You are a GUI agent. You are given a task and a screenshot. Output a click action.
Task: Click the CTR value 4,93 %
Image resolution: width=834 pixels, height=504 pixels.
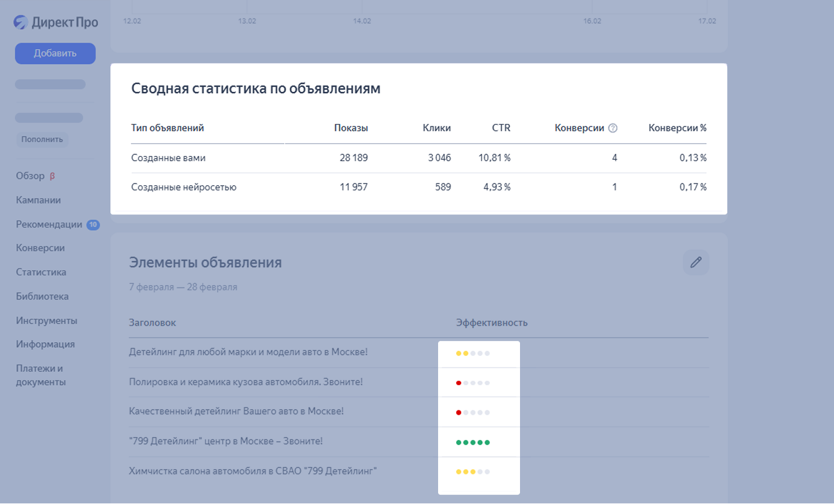pyautogui.click(x=497, y=187)
